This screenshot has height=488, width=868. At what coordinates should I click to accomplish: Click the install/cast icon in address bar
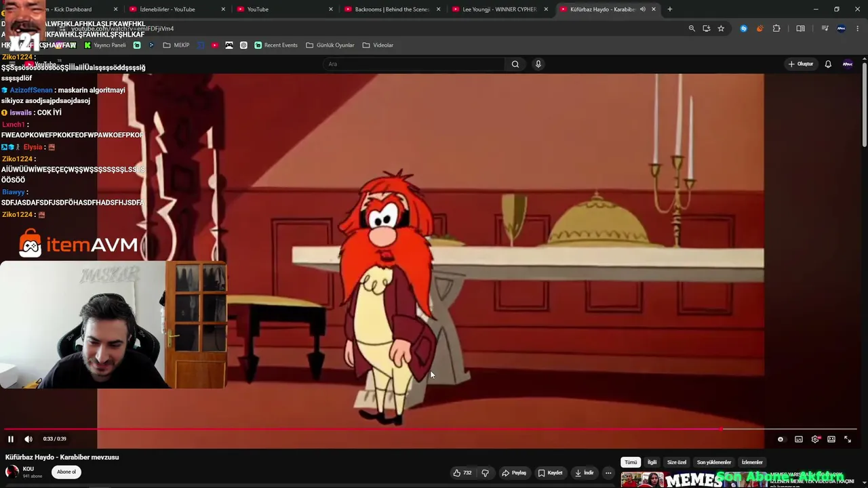(707, 28)
